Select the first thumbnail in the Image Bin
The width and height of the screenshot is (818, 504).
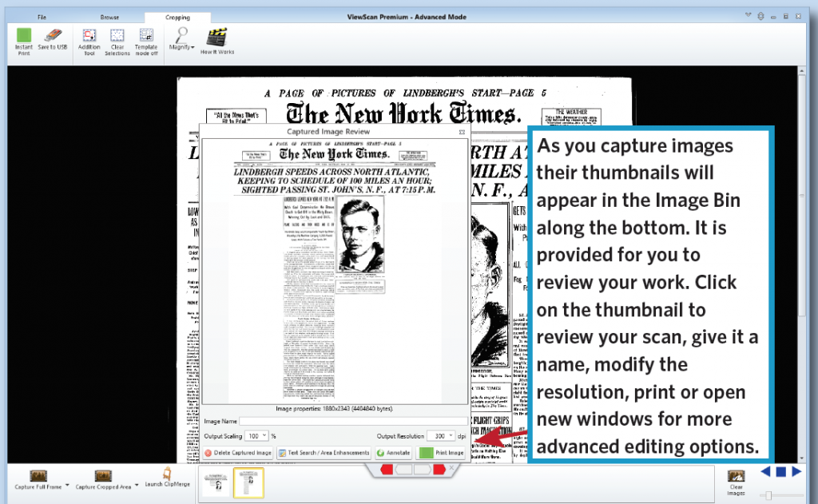pyautogui.click(x=216, y=483)
